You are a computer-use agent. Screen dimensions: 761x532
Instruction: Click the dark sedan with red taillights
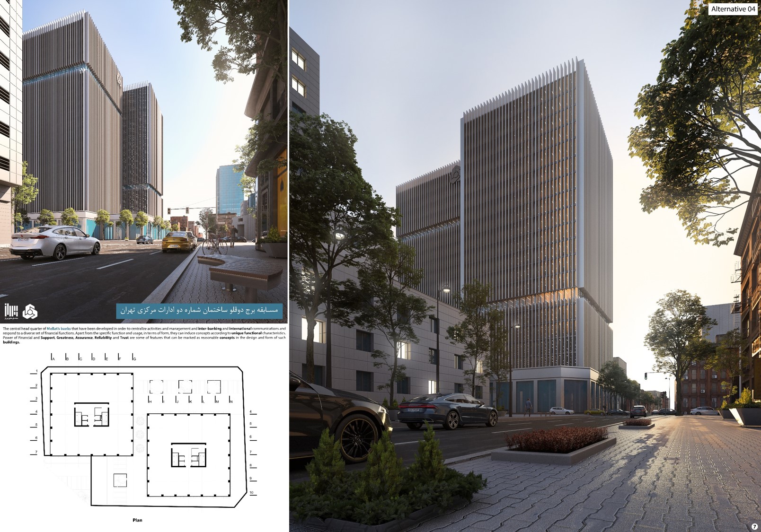(447, 411)
